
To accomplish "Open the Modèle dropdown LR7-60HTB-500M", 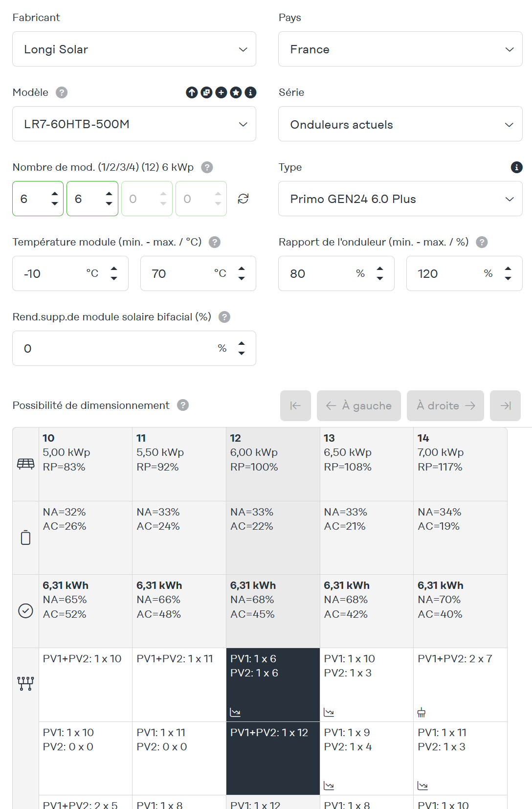I will coord(134,124).
